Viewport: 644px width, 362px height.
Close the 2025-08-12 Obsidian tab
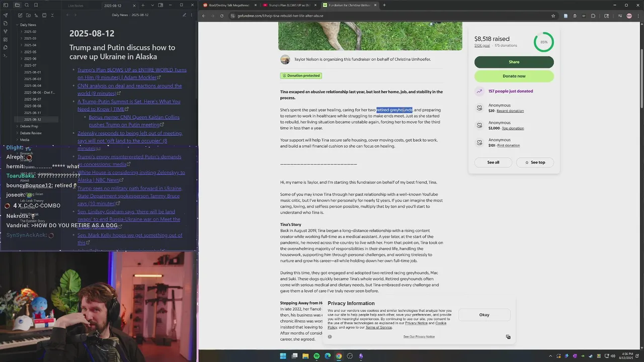tap(135, 6)
